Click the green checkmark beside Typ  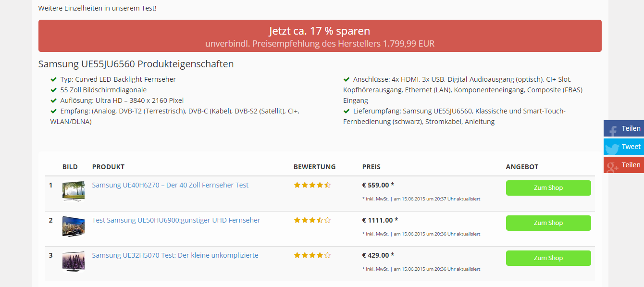(53, 79)
